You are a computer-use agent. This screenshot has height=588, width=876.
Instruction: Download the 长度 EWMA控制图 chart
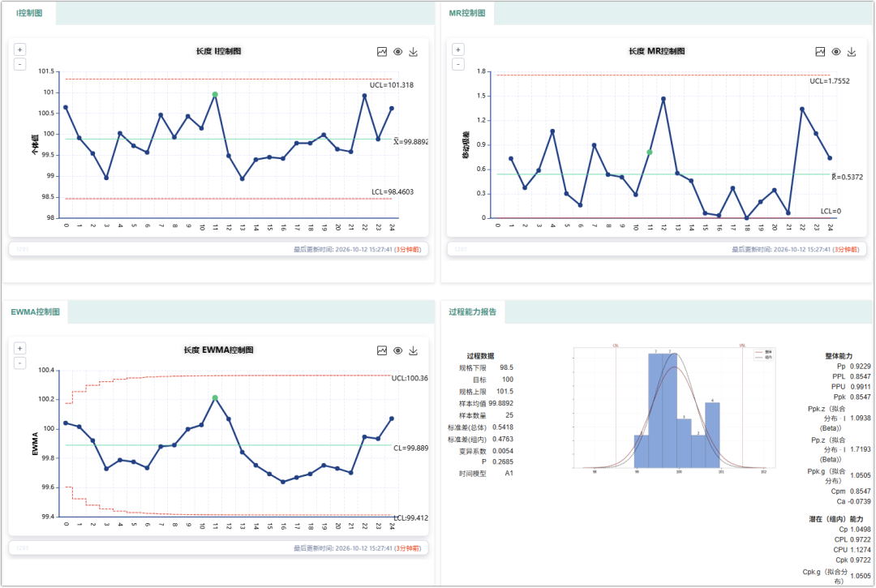pos(414,350)
